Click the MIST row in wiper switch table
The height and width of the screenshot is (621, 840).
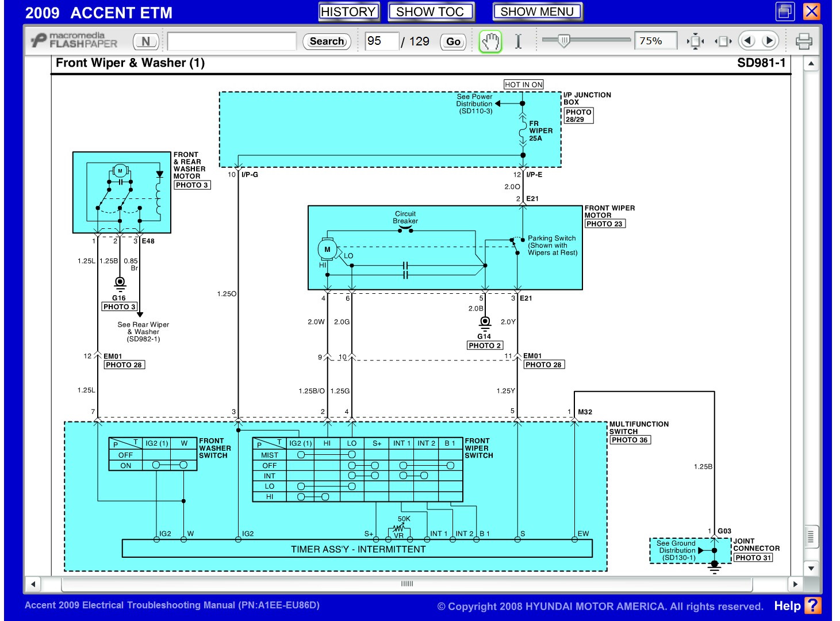[x=358, y=455]
